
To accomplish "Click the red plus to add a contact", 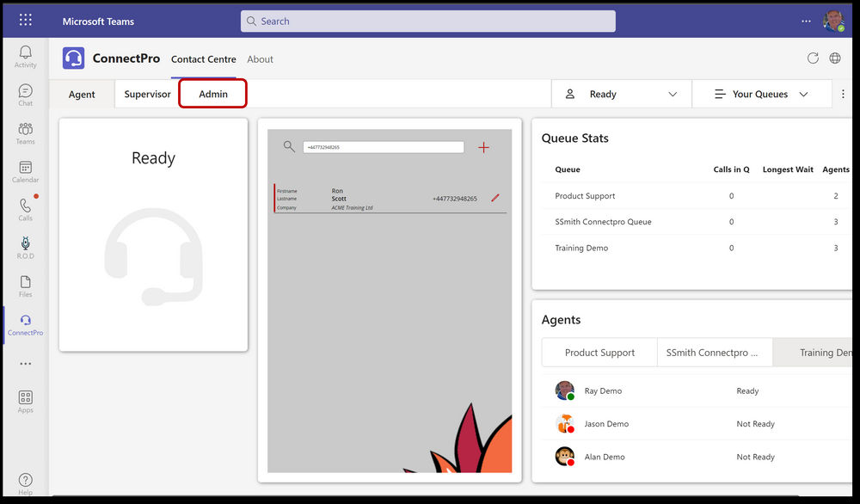I will point(483,147).
